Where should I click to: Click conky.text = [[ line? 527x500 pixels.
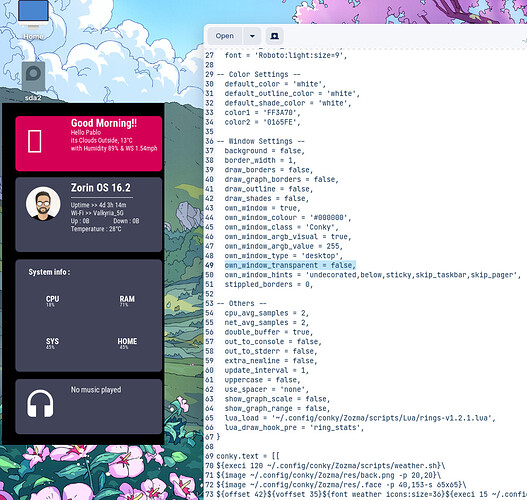[x=248, y=456]
